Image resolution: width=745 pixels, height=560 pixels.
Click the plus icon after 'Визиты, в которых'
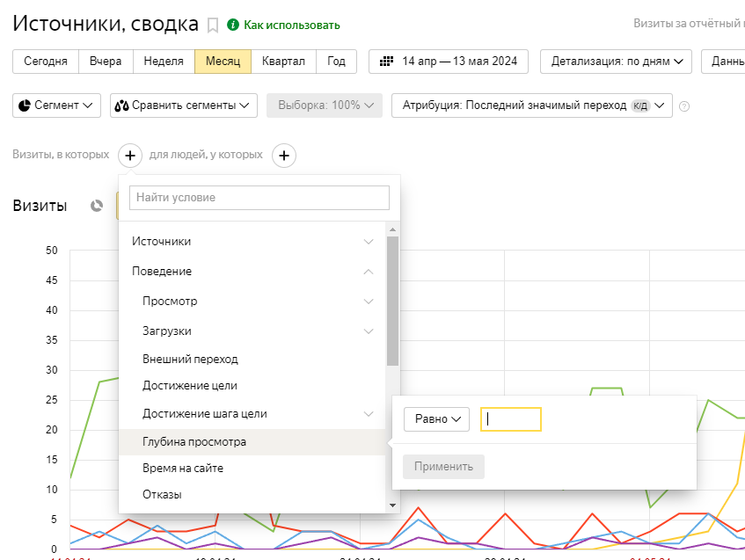click(x=129, y=156)
